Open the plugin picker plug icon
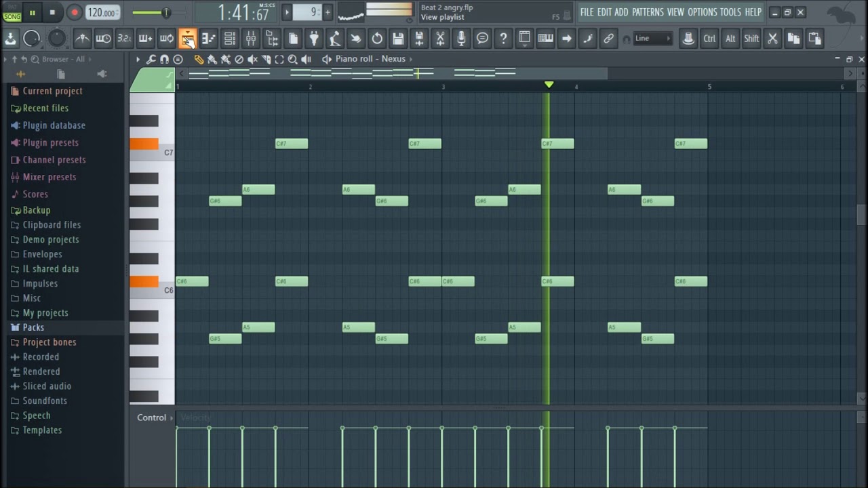The width and height of the screenshot is (868, 488). tap(314, 39)
